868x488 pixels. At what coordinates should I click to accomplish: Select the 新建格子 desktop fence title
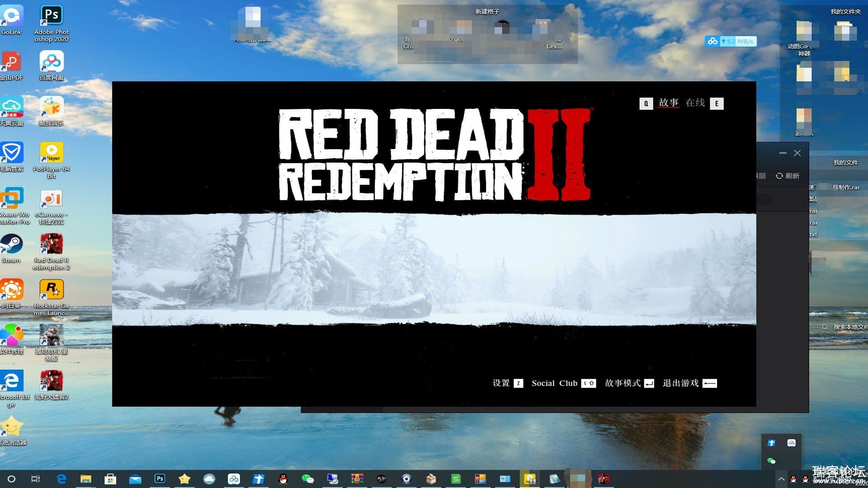pos(487,11)
